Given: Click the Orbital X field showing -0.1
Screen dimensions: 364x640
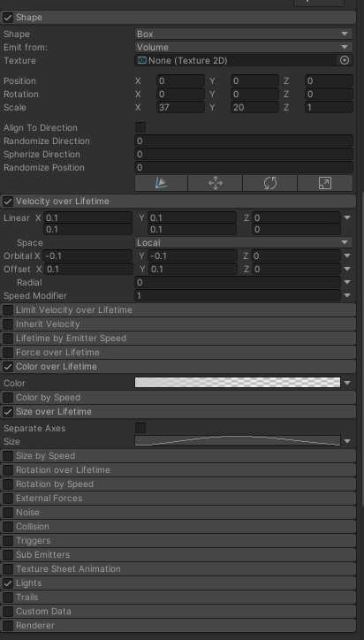Looking at the screenshot, I should pos(87,256).
